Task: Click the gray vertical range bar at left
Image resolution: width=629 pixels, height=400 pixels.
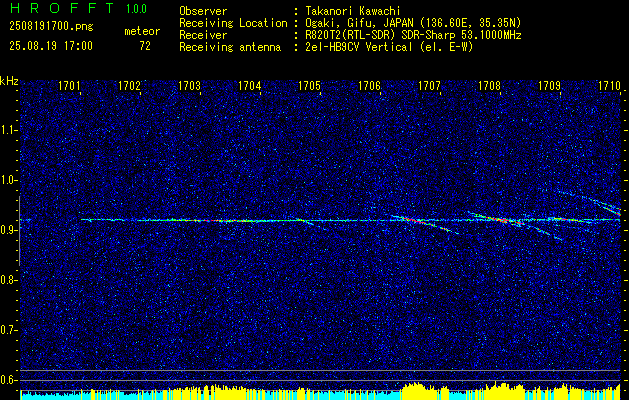Action: 19,231
